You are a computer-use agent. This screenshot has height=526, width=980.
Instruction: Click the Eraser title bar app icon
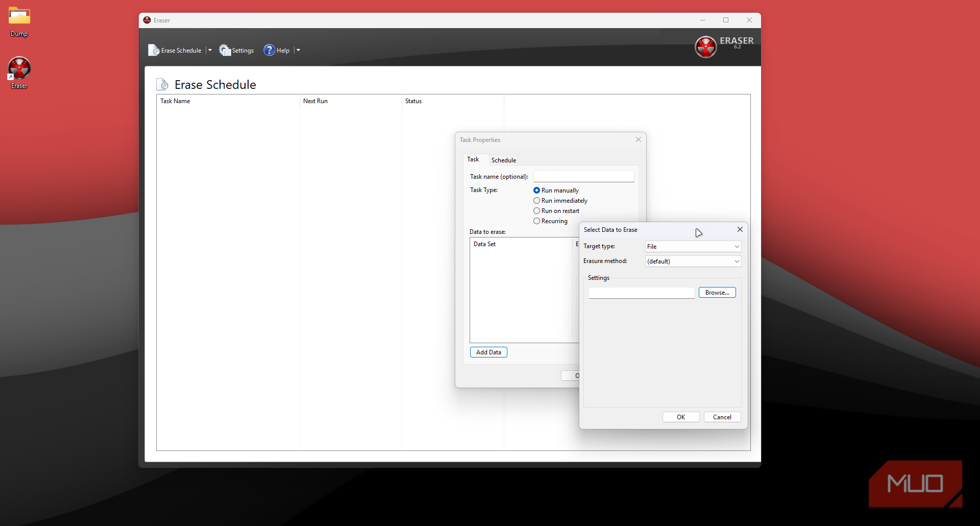[147, 20]
